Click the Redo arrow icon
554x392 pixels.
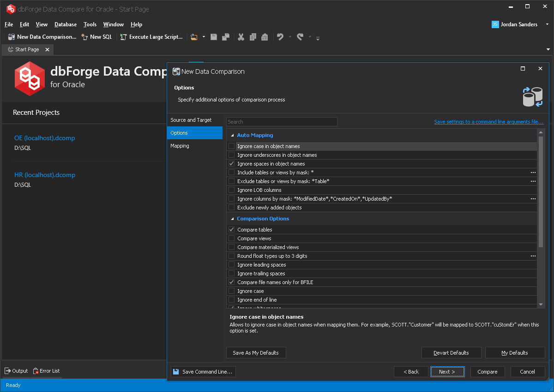coord(300,37)
